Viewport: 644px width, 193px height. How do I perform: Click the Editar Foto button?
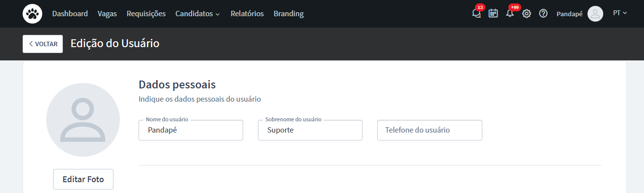point(83,179)
